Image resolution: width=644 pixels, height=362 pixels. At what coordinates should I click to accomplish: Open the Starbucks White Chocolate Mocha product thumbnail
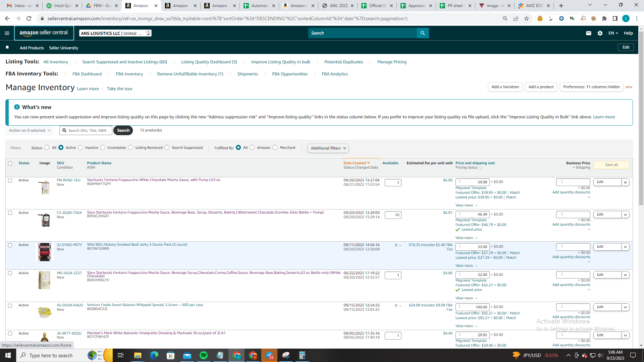pos(44,187)
